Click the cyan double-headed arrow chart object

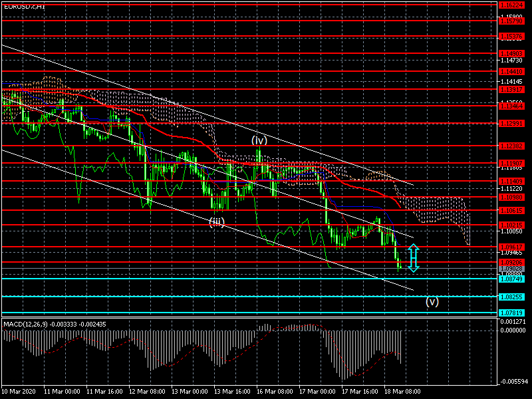413,258
